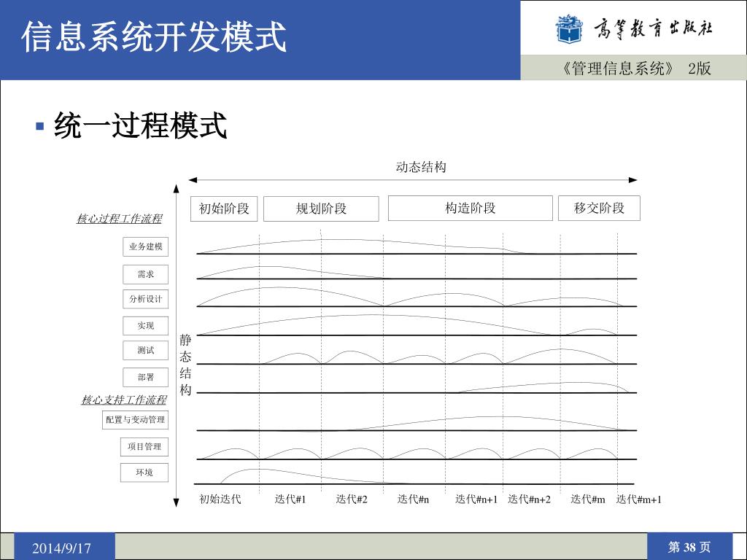The image size is (747, 560).
Task: Click the 初始迭代 label on the axis
Action: point(220,499)
